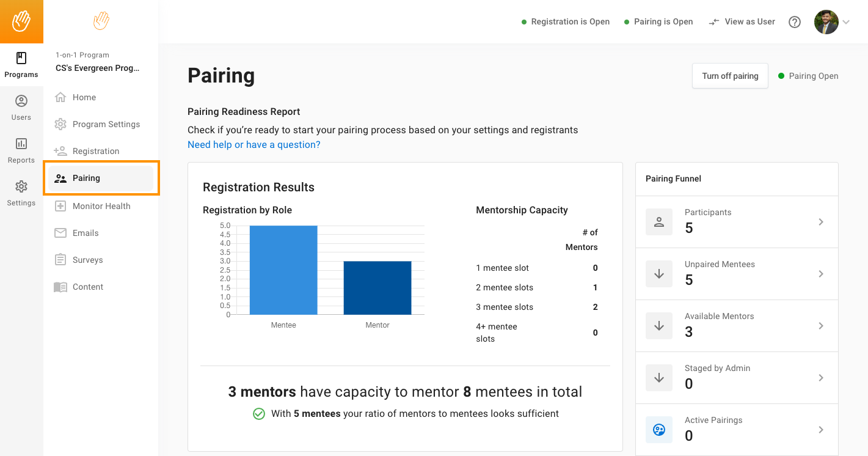Open Programs from the left rail
Viewport: 868px width, 456px height.
tap(21, 65)
